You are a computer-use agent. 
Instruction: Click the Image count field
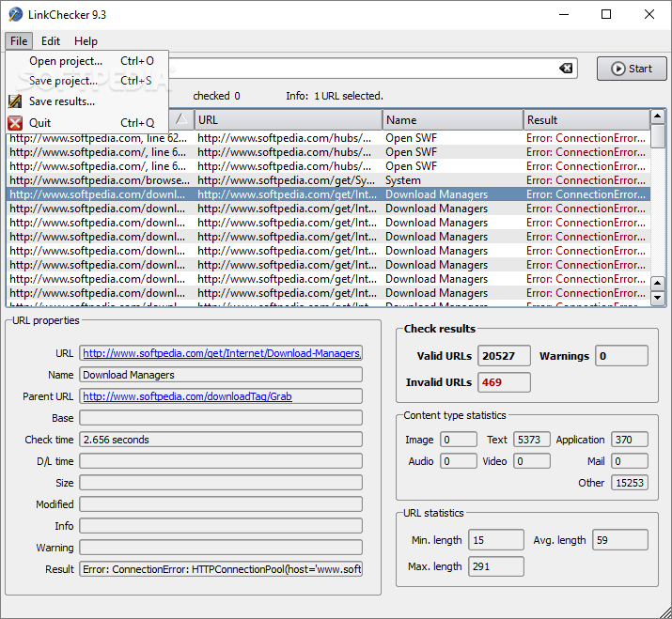point(458,440)
